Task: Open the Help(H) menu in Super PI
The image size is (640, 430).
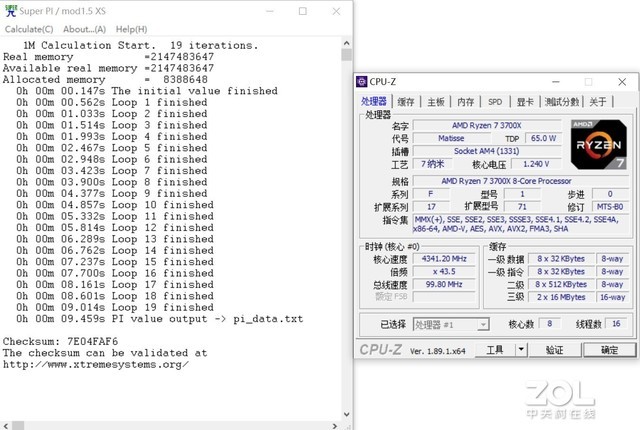Action: (x=131, y=29)
